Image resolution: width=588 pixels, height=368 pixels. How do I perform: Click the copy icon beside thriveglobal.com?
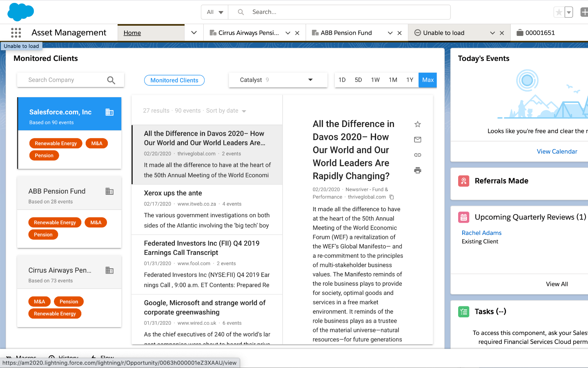[392, 197]
